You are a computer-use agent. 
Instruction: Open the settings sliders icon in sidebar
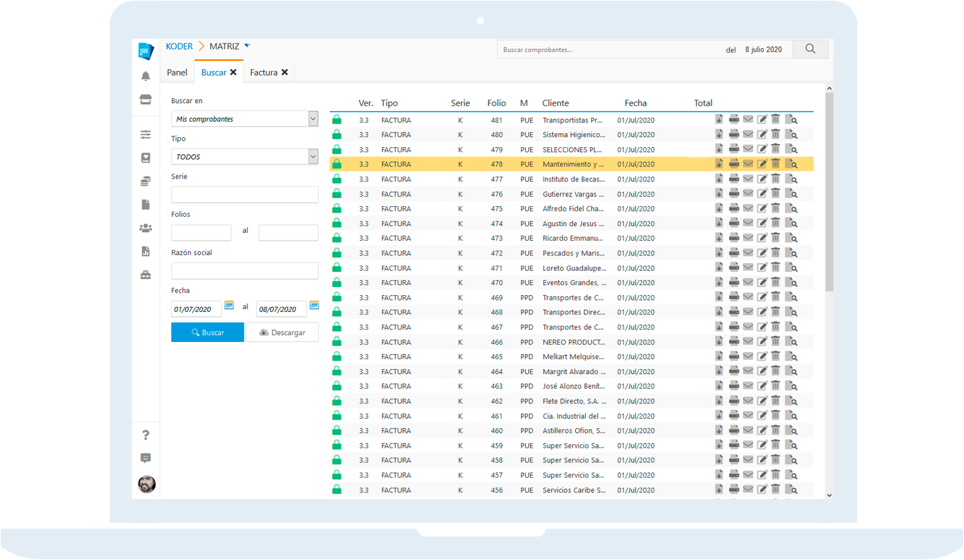pyautogui.click(x=145, y=134)
